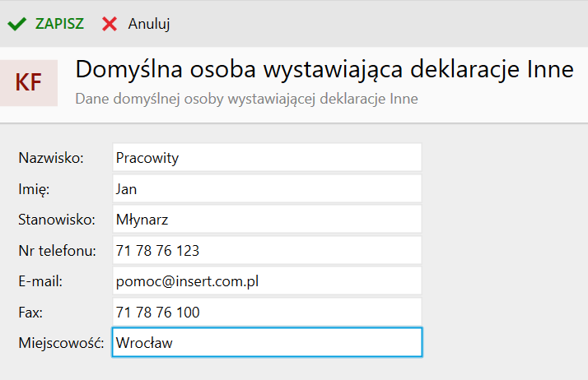This screenshot has height=380, width=588.
Task: Click the Stanowisko: label
Action: click(x=57, y=220)
